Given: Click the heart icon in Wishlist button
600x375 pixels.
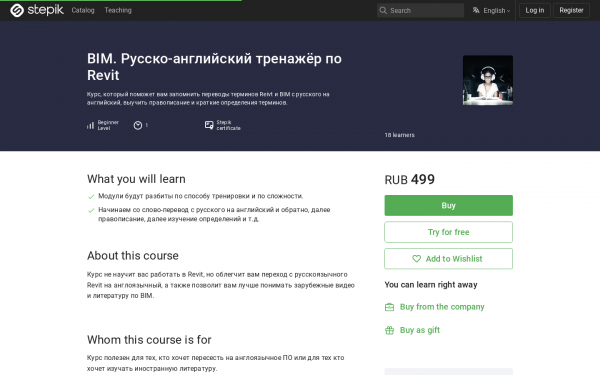Looking at the screenshot, I should pos(416,259).
